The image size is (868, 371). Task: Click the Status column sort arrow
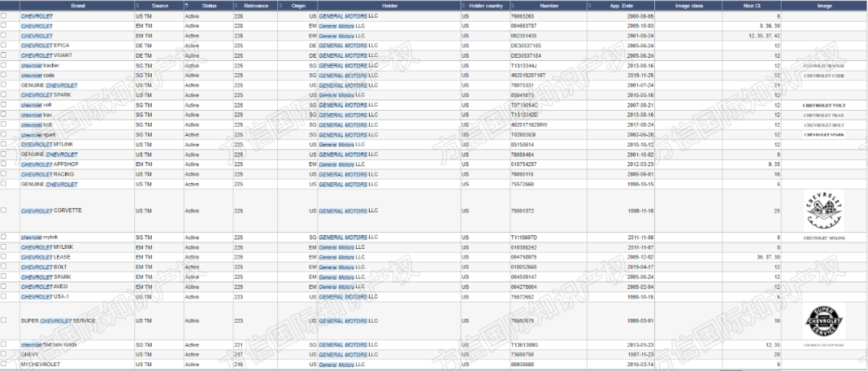tap(186, 6)
